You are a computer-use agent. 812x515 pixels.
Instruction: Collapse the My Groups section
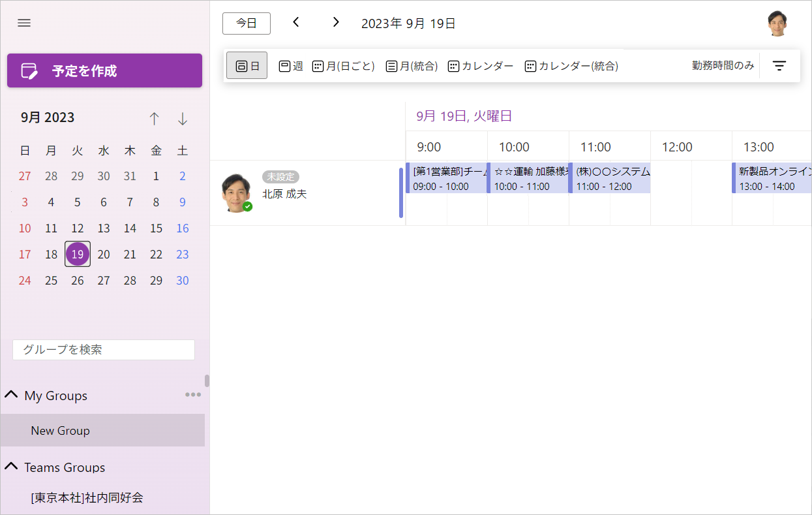click(11, 396)
